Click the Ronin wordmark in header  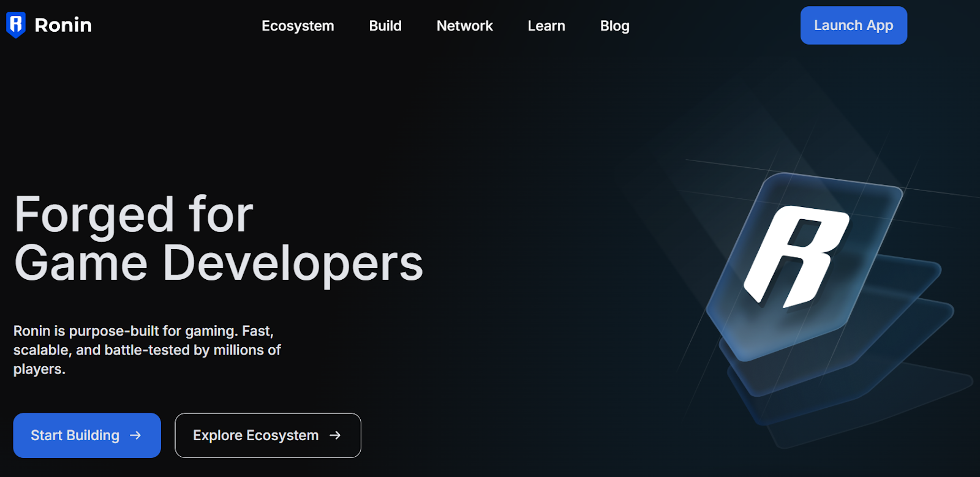[x=63, y=25]
